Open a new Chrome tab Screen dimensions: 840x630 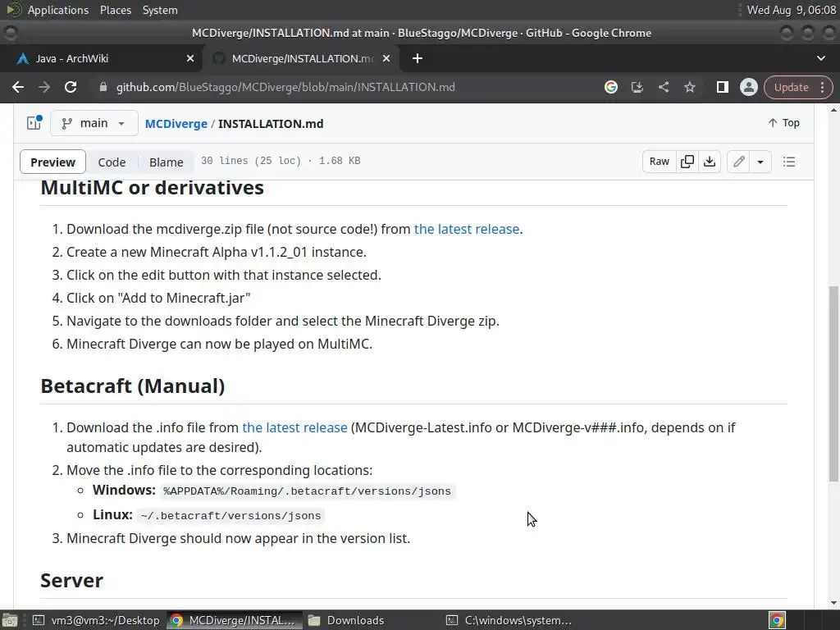[418, 58]
